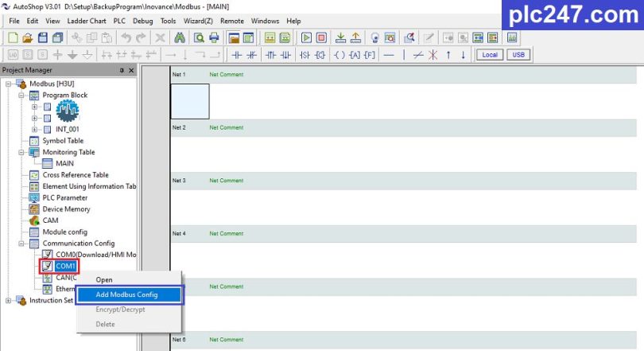Screen dimensions: 644x351
Task: Insert vertical line icon
Action: (x=404, y=55)
